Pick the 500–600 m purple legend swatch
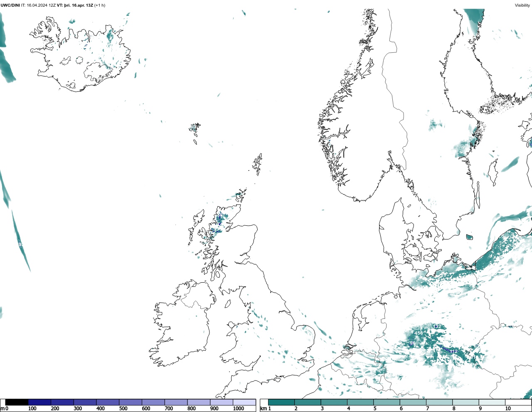 131,402
